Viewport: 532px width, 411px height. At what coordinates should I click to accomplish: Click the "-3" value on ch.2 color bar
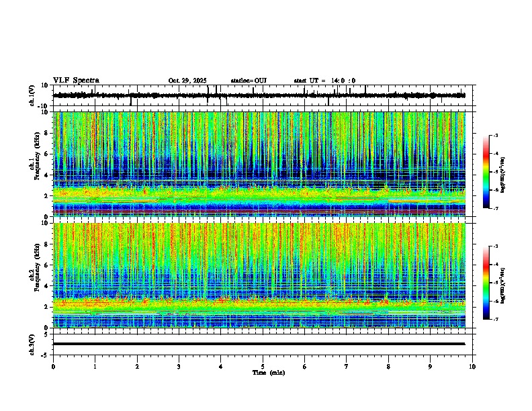coord(495,246)
